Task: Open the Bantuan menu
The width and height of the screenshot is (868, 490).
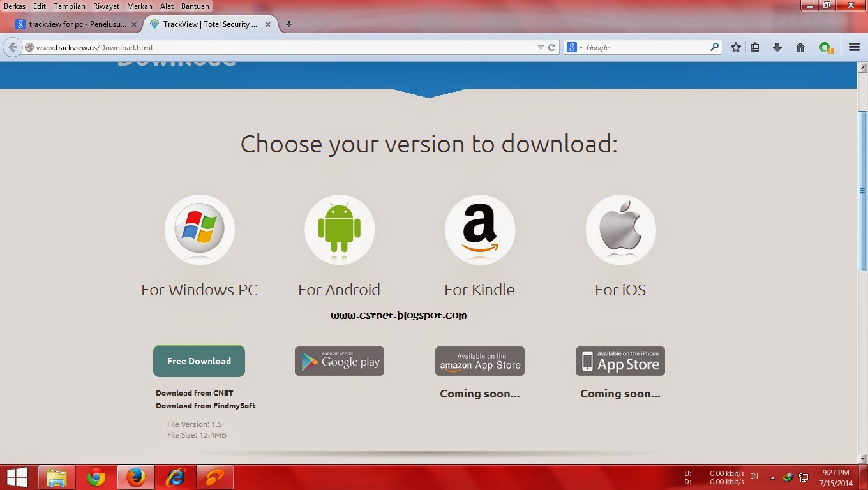Action: (x=195, y=6)
